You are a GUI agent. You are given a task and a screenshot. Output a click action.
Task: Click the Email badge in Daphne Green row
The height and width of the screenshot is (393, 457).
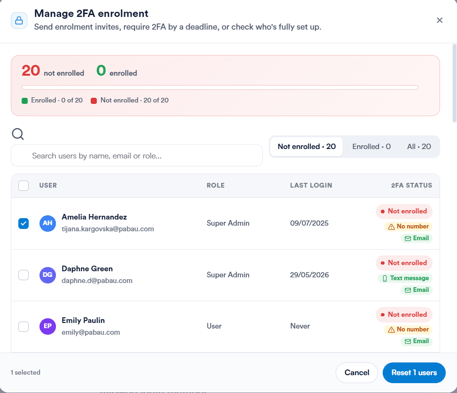click(x=417, y=290)
